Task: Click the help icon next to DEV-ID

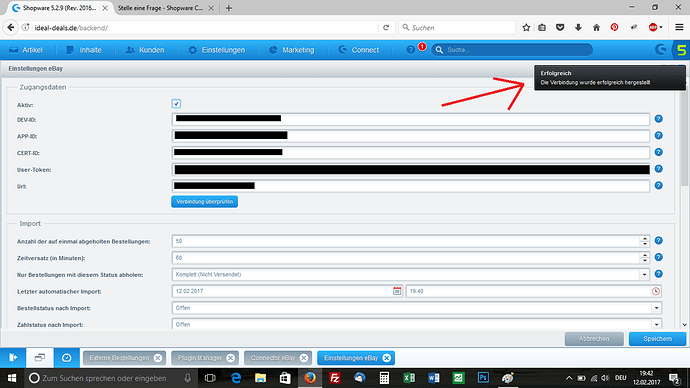Action: pos(658,119)
